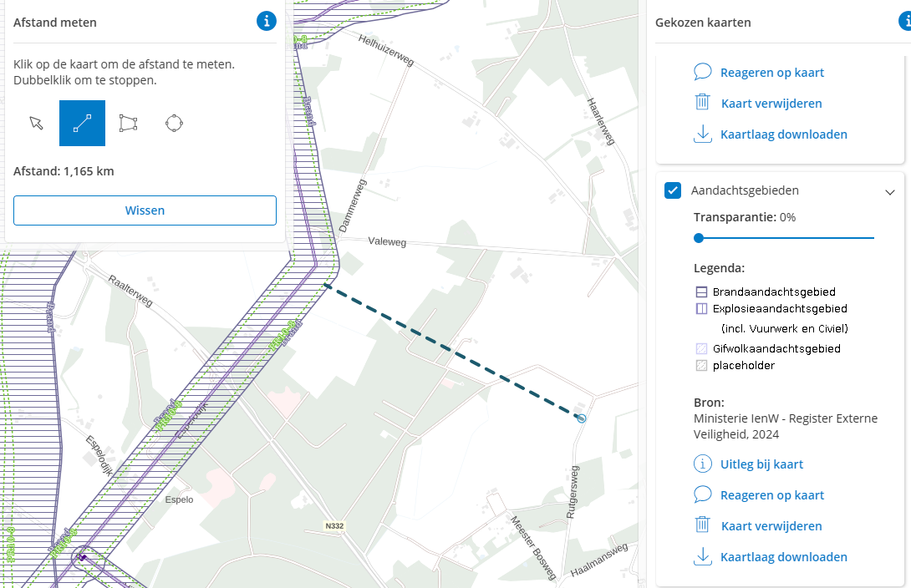Open Uitleg bij kaart for Aandachtsgebieden
Screen dimensions: 911x588
(x=761, y=464)
